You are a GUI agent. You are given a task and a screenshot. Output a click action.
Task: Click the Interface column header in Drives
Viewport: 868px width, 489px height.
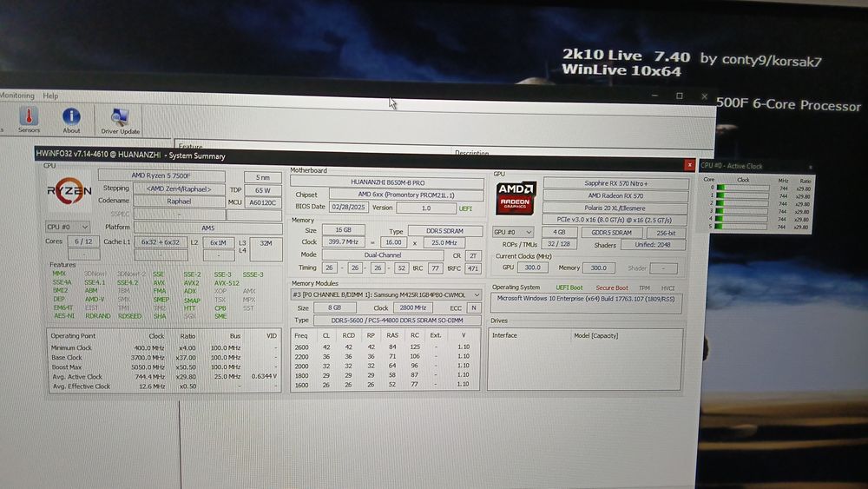coord(505,335)
